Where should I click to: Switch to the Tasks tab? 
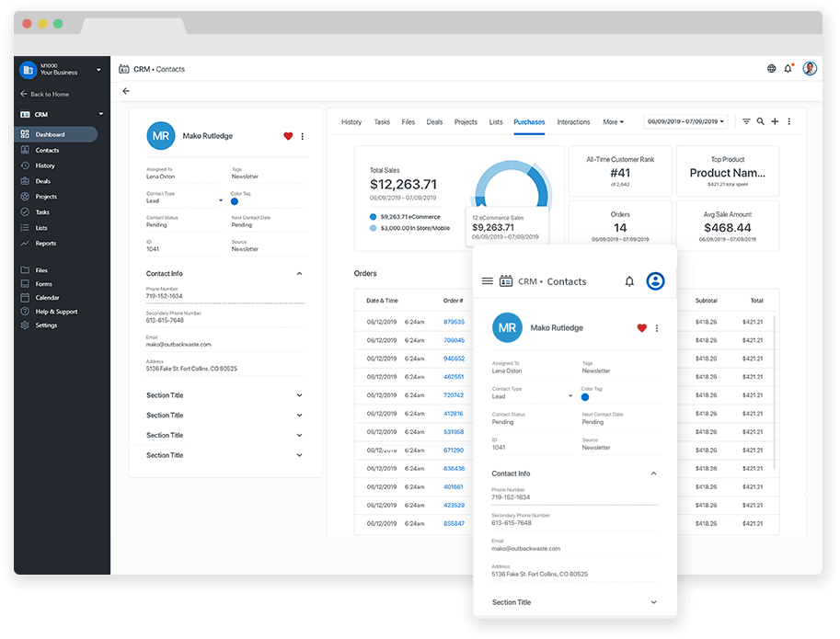coord(382,122)
